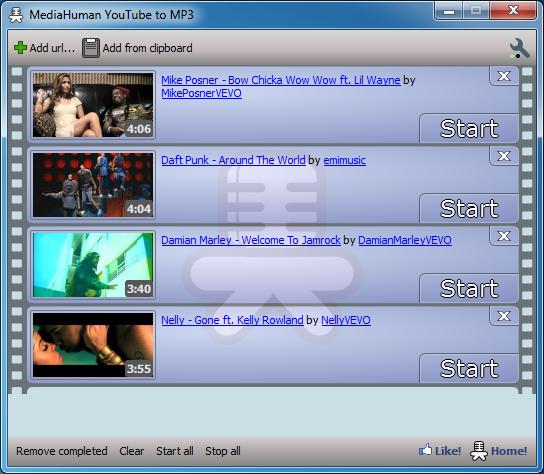Screen dimensions: 544x474
Task: Start the Damian Marley download
Action: click(x=469, y=288)
